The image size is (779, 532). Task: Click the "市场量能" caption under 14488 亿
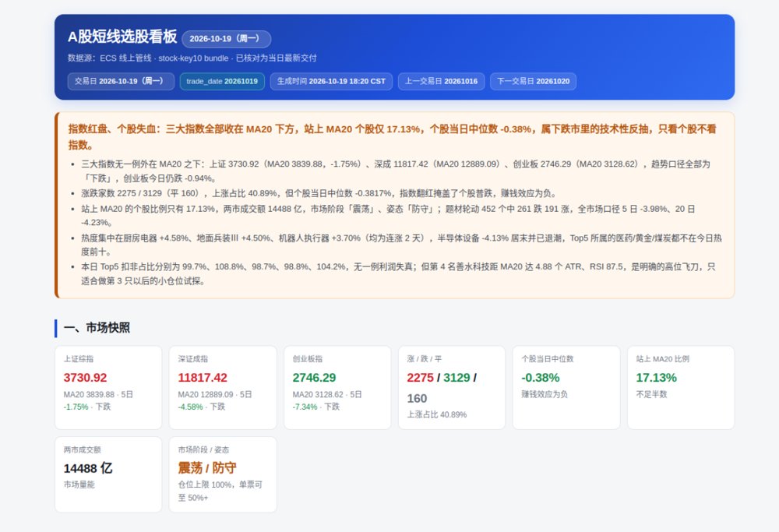click(x=79, y=484)
